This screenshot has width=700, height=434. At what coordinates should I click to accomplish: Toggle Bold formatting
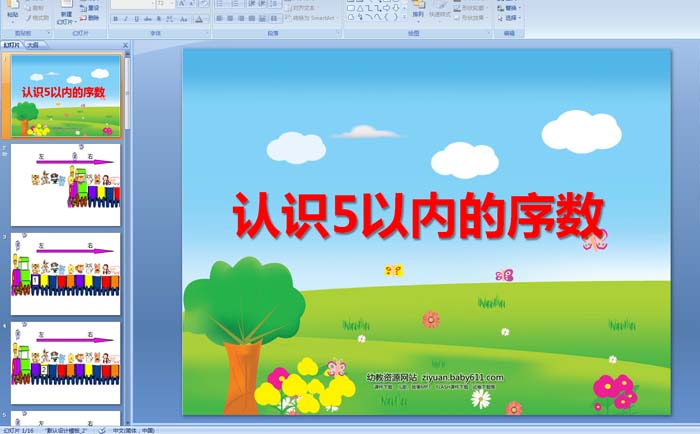tap(116, 19)
